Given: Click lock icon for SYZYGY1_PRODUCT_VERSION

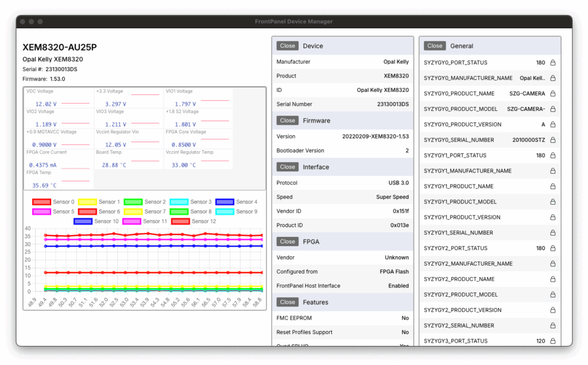Looking at the screenshot, I should tap(553, 217).
